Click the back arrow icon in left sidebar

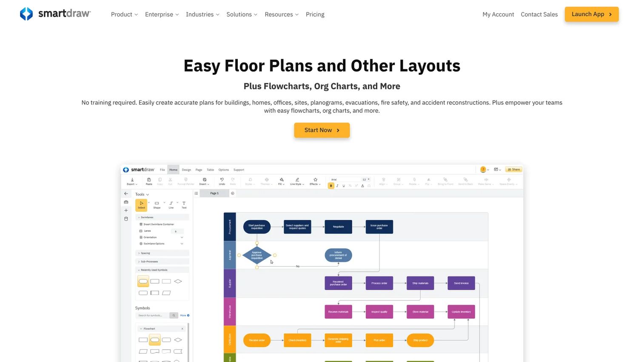point(126,194)
